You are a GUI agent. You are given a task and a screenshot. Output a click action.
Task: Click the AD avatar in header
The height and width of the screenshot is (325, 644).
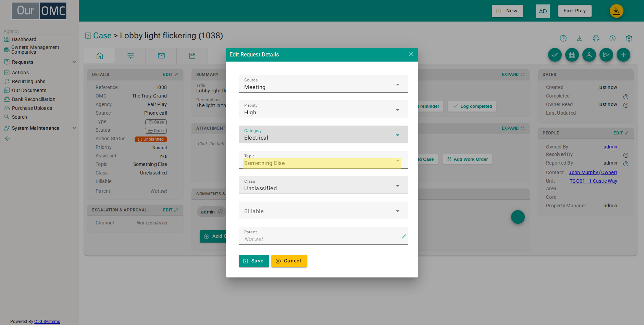tap(543, 11)
